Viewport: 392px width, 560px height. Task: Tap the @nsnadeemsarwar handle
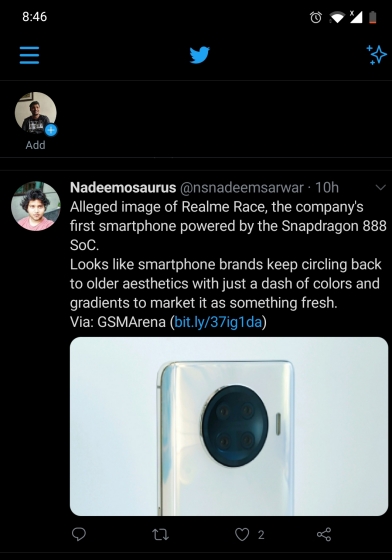coord(242,188)
